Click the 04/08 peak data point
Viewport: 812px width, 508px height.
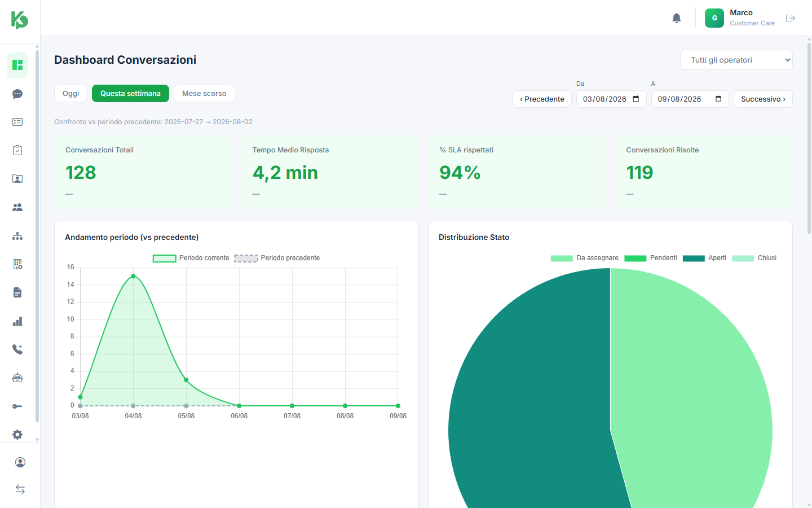pos(133,276)
